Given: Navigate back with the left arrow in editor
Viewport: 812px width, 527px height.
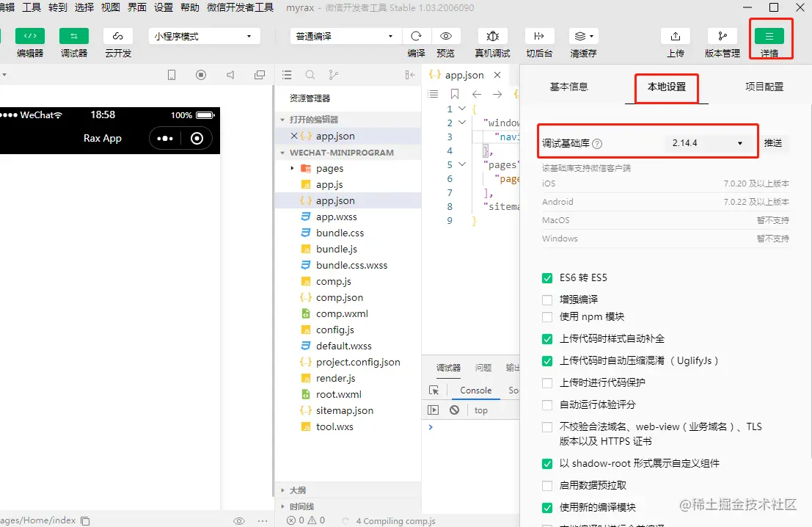Looking at the screenshot, I should pos(477,94).
